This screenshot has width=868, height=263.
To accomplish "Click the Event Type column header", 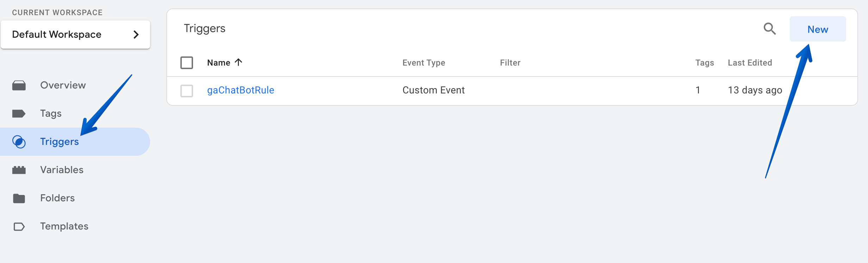I will click(x=424, y=63).
